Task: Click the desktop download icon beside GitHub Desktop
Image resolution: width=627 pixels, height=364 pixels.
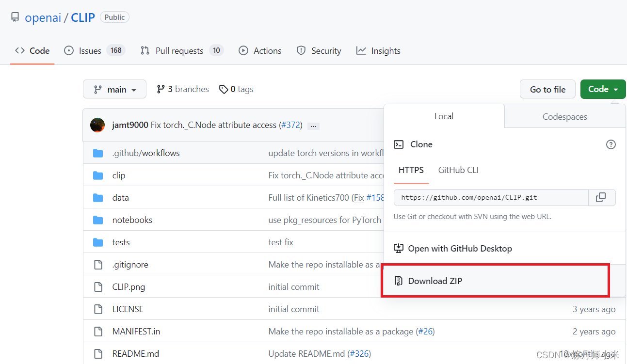Action: 399,249
